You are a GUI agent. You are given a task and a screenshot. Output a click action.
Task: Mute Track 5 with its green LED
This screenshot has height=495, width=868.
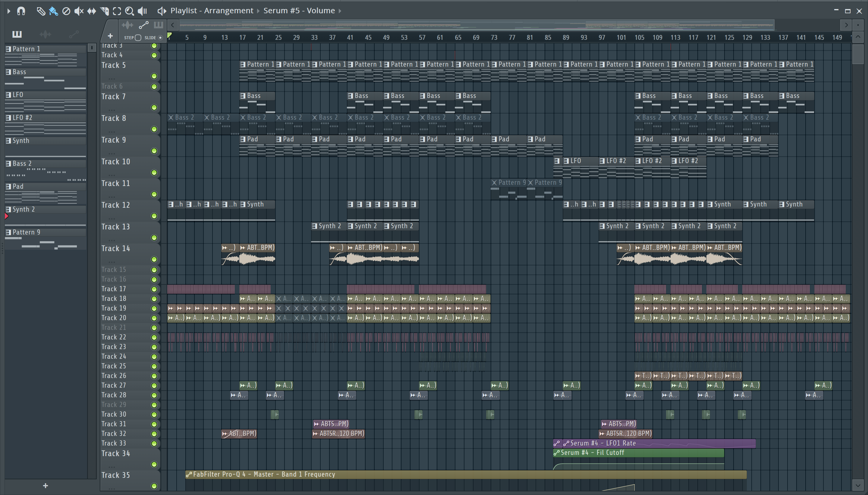pos(154,76)
